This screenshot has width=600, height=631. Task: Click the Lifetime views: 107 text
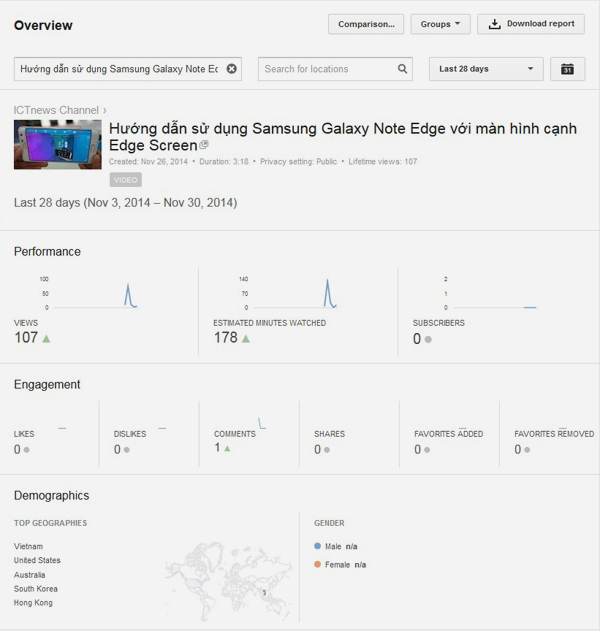coord(383,162)
